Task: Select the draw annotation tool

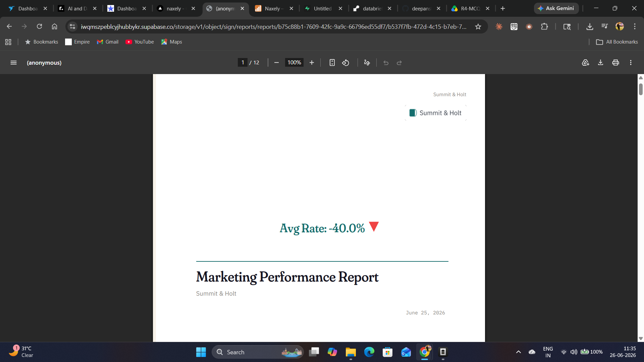Action: coord(367,63)
